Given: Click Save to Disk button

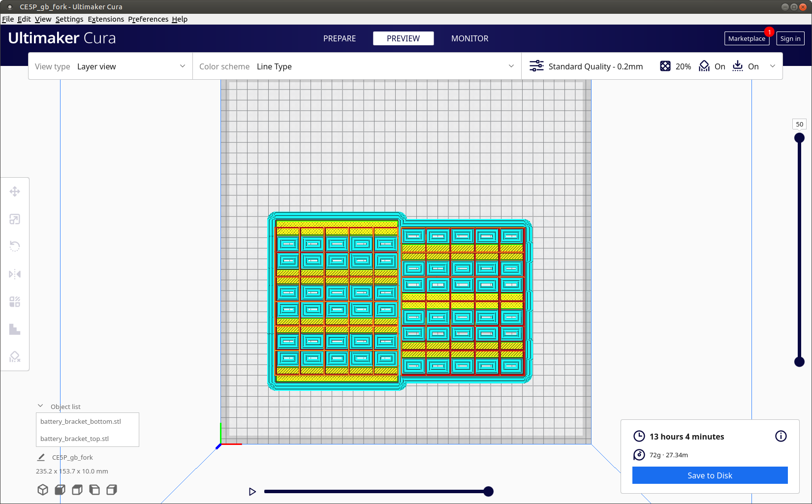Looking at the screenshot, I should tap(710, 475).
